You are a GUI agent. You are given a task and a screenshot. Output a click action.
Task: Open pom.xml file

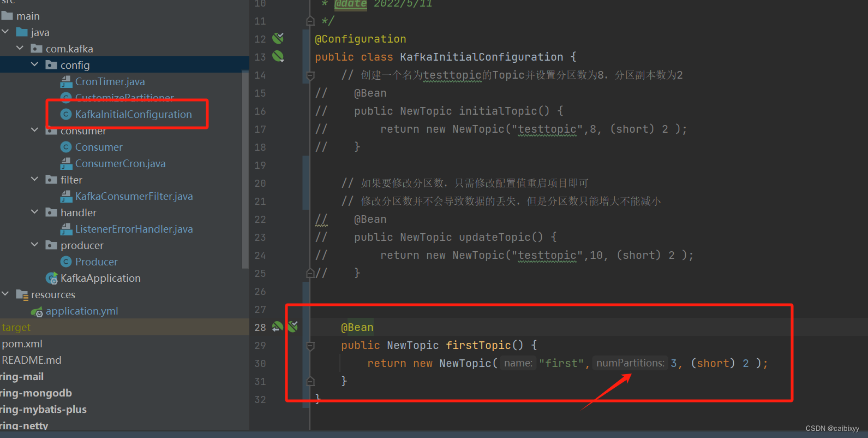22,344
